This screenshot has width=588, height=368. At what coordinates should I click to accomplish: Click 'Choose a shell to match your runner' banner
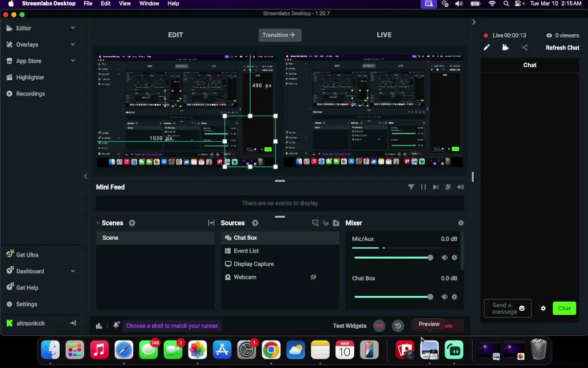[173, 326]
